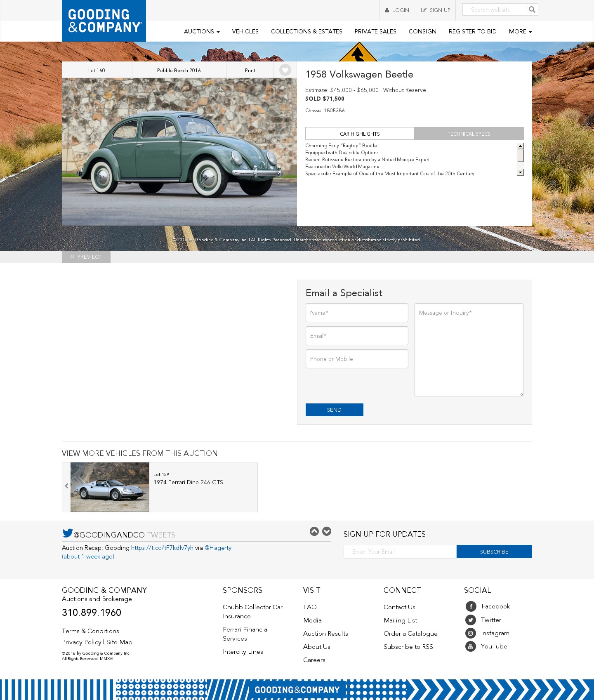Open the Careers link
This screenshot has height=700, width=594.
(314, 660)
